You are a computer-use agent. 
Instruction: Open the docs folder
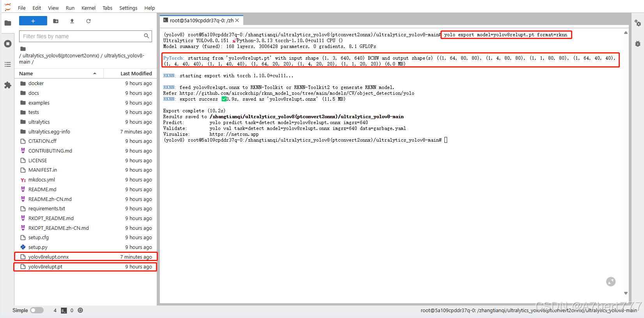[86, 93]
